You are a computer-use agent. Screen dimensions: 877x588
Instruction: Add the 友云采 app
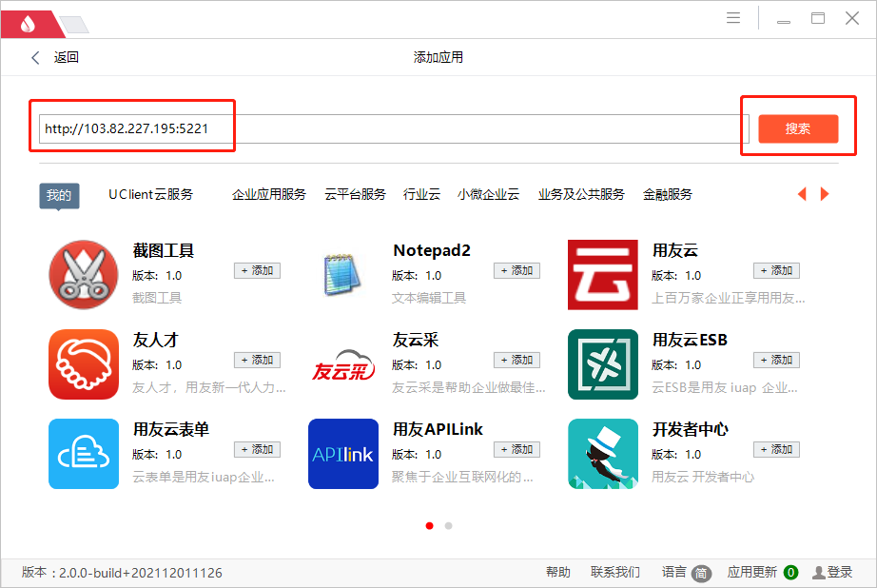[x=516, y=360]
